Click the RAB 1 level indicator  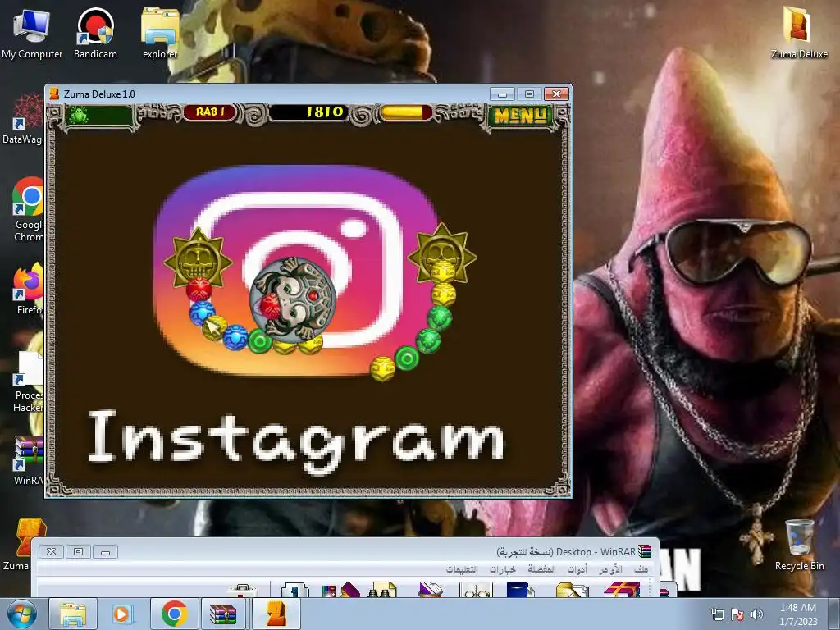210,112
